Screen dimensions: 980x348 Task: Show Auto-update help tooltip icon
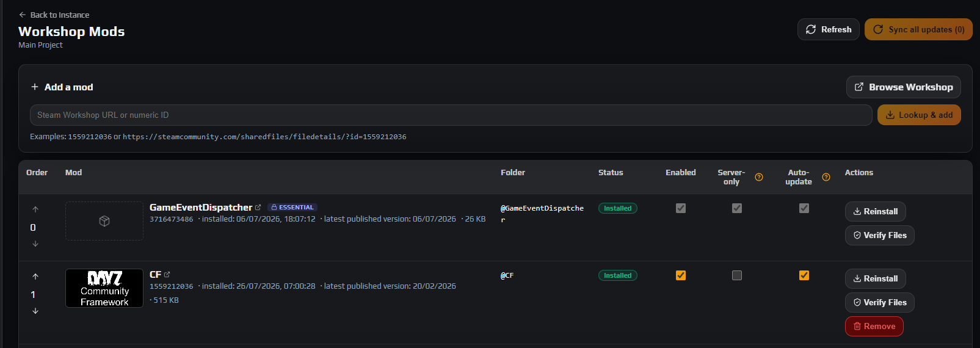pyautogui.click(x=826, y=177)
